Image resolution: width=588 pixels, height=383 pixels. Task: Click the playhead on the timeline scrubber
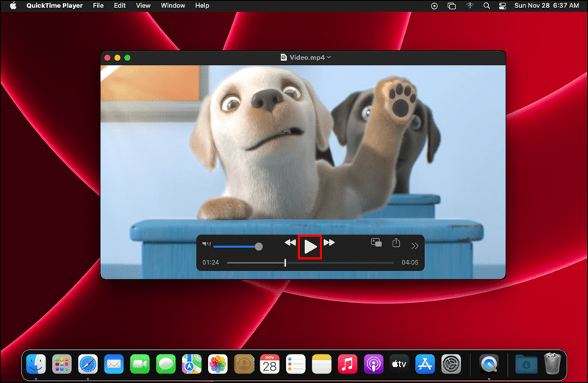(285, 262)
